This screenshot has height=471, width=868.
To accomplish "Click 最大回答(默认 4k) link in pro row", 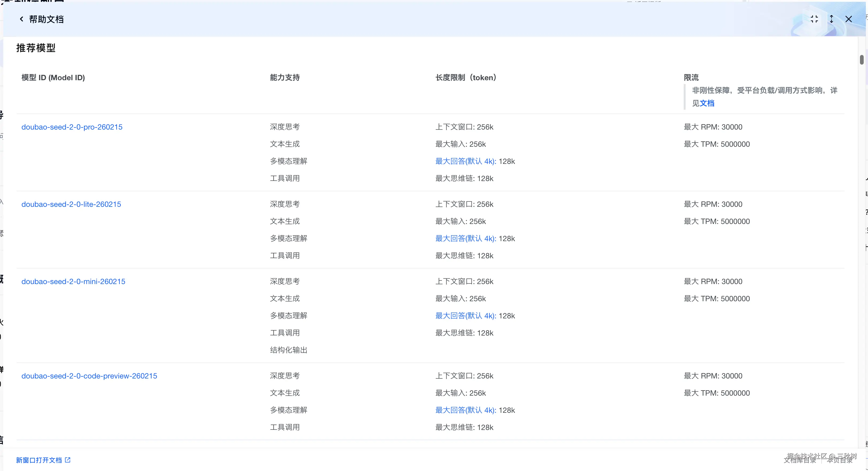I will point(465,161).
